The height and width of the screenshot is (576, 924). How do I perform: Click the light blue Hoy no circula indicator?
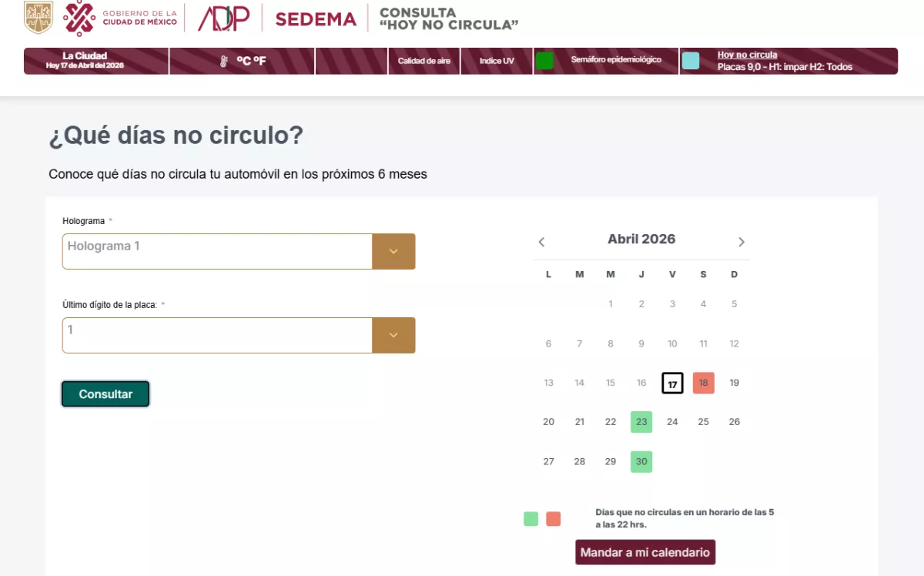691,61
